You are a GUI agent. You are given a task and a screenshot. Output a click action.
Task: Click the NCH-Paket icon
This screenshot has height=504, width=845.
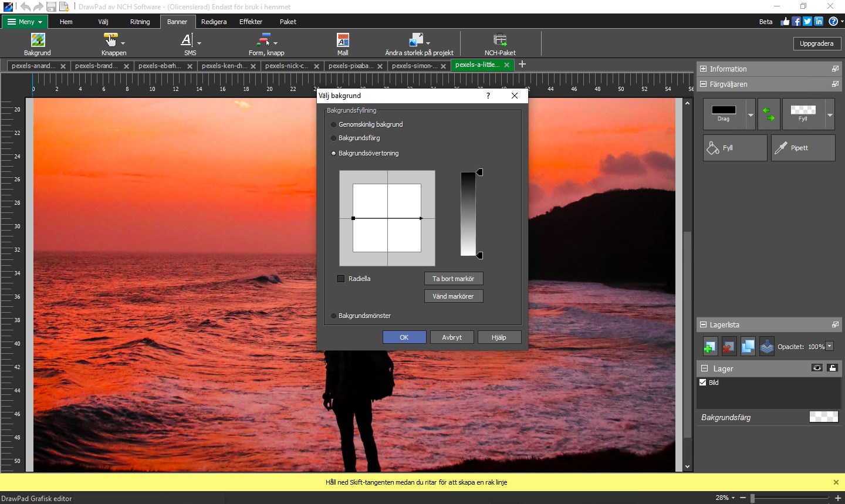[x=500, y=40]
